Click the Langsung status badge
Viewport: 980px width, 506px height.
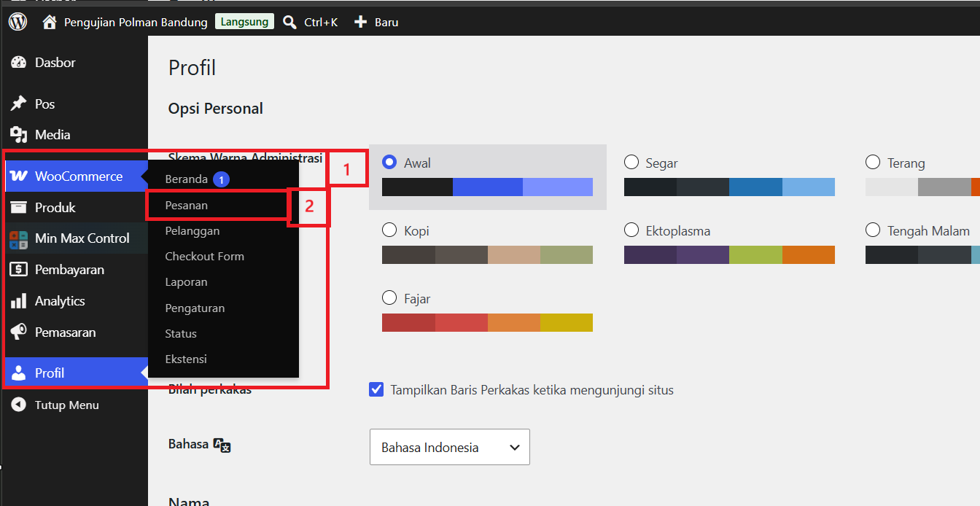[x=244, y=22]
